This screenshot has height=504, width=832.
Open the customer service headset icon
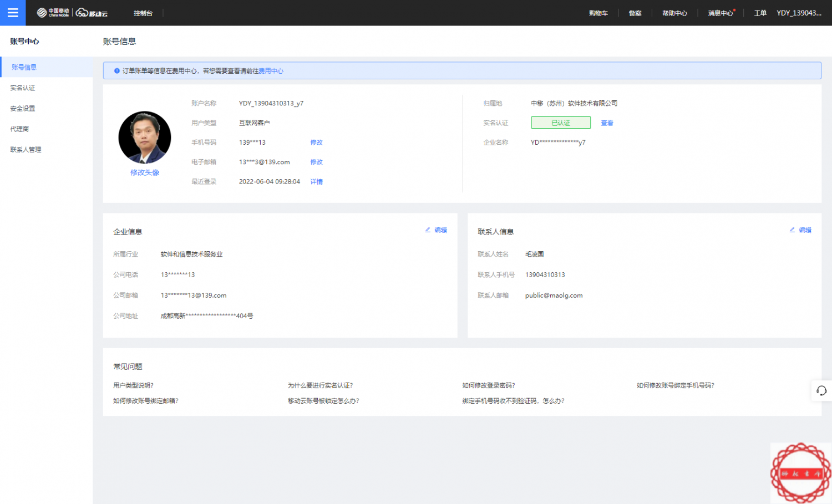[x=821, y=391]
